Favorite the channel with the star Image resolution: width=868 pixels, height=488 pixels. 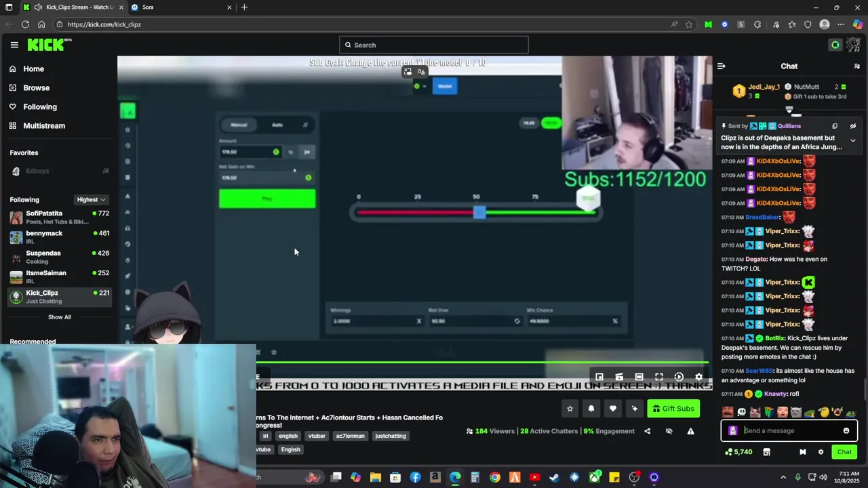point(570,409)
